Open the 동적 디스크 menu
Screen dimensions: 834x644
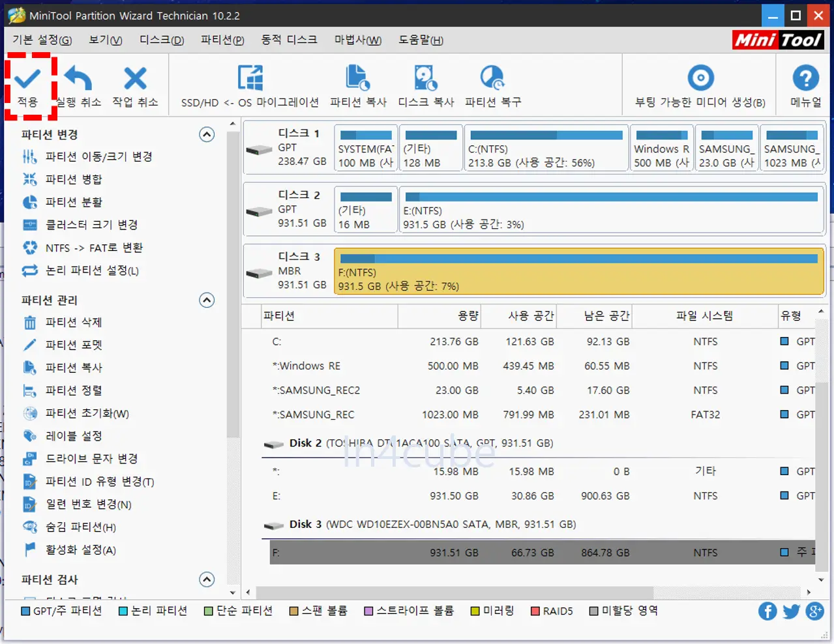289,40
